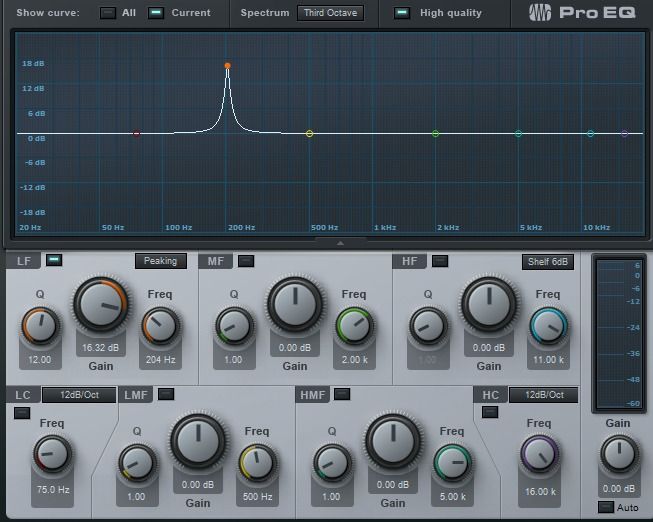Click the HMF Gain knob
Viewport: 653px width, 522px height.
393,441
